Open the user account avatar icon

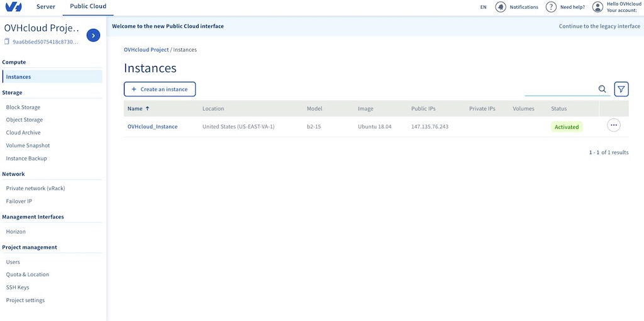click(x=597, y=7)
